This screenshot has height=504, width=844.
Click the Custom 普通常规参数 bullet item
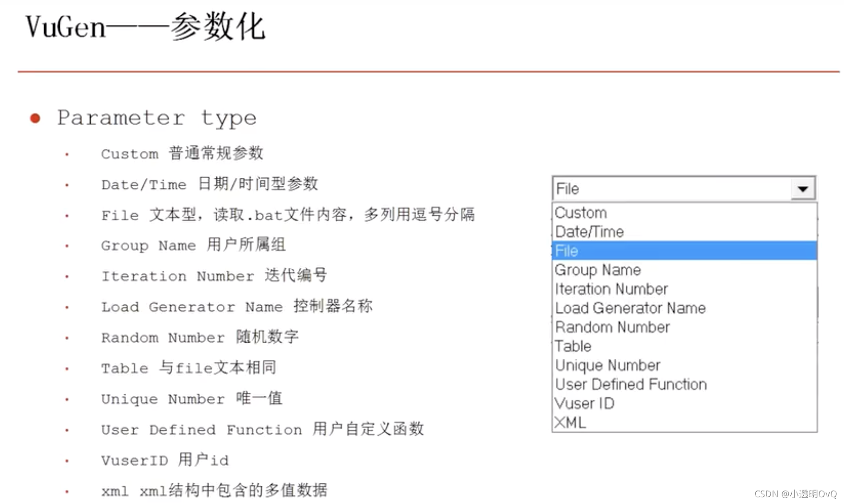click(x=182, y=153)
